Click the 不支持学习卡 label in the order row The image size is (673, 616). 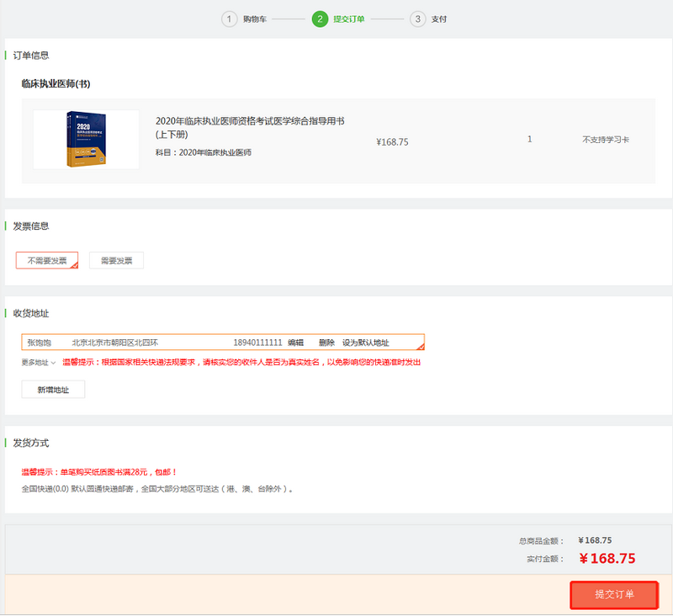(605, 140)
